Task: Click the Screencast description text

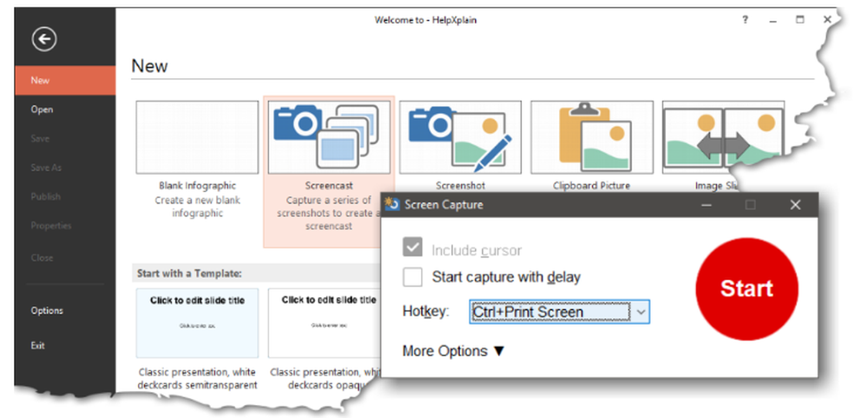Action: pyautogui.click(x=329, y=213)
